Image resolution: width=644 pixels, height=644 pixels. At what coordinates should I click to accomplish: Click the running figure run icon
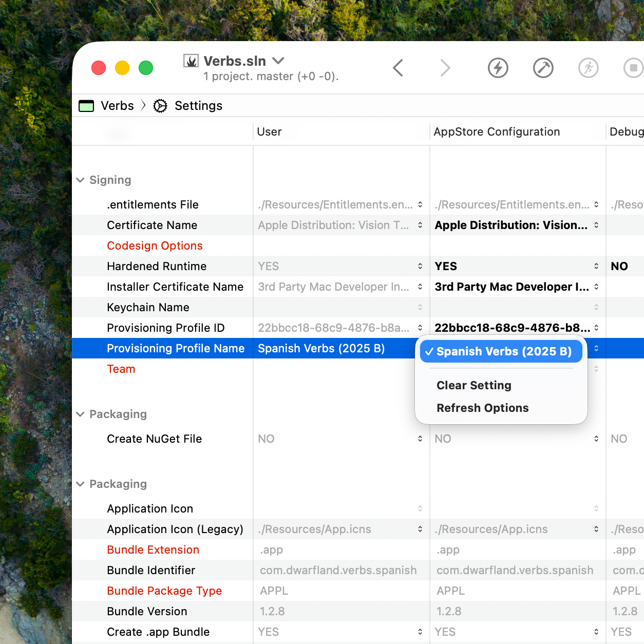coord(588,68)
